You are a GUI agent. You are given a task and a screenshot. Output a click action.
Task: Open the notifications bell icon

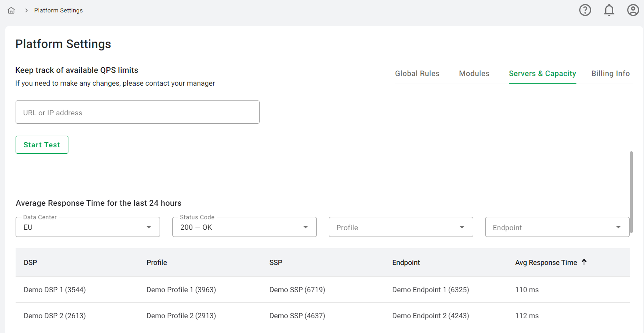[609, 10]
